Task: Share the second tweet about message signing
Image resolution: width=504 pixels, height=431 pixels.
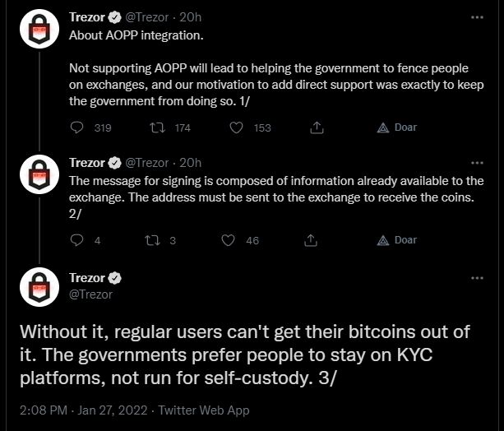Action: pos(311,240)
